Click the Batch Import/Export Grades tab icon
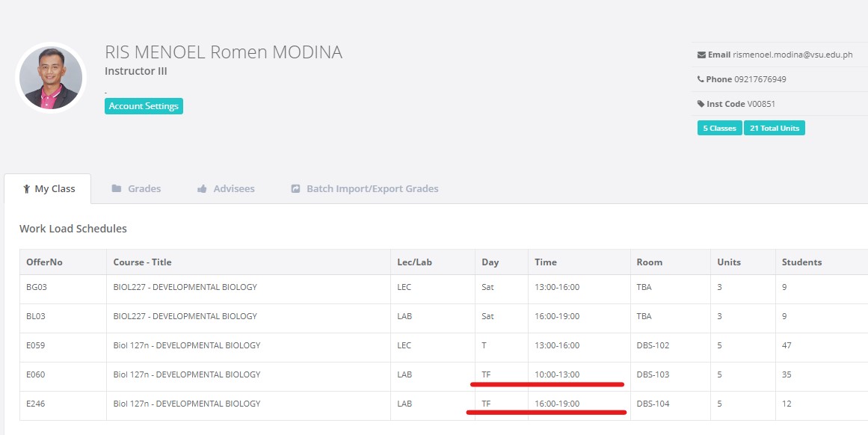 tap(295, 189)
